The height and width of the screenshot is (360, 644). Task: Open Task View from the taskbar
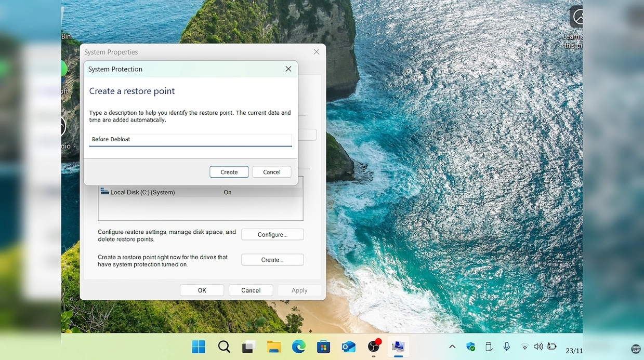pos(249,346)
